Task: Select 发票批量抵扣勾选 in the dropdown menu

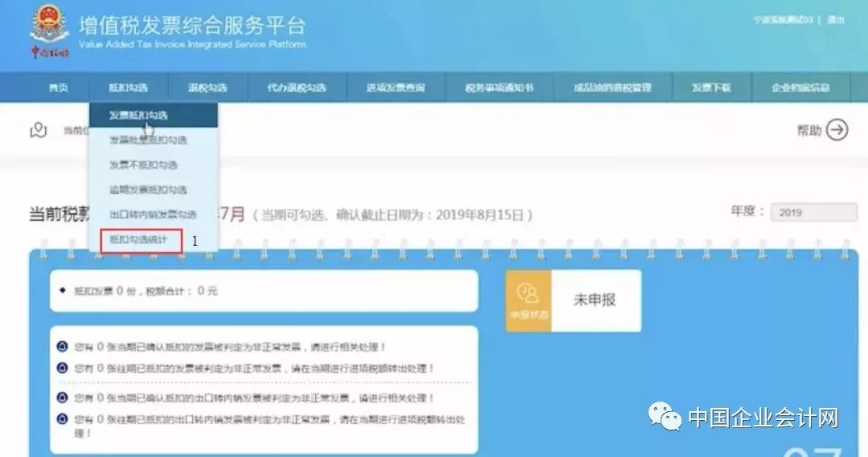Action: pyautogui.click(x=154, y=140)
